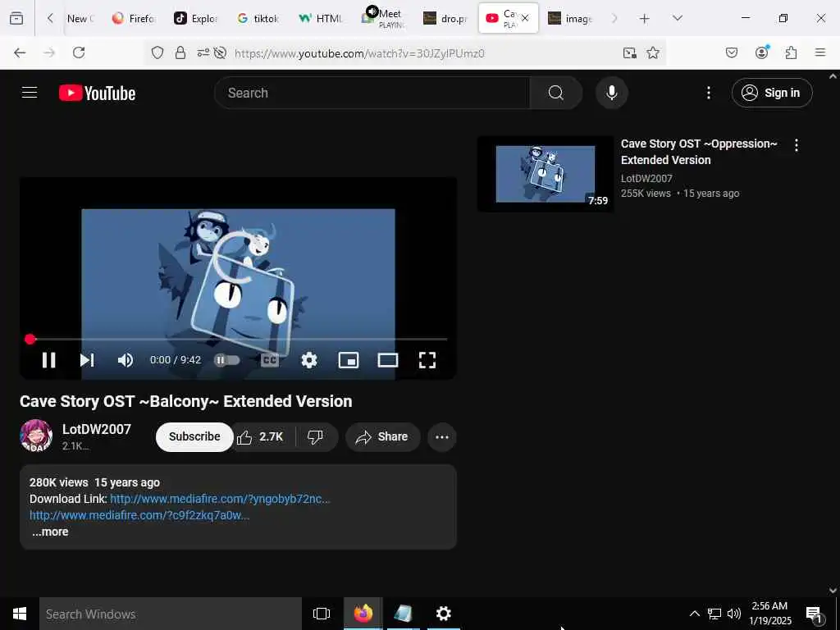Toggle closed captions CC button
The width and height of the screenshot is (840, 630).
[x=269, y=360]
